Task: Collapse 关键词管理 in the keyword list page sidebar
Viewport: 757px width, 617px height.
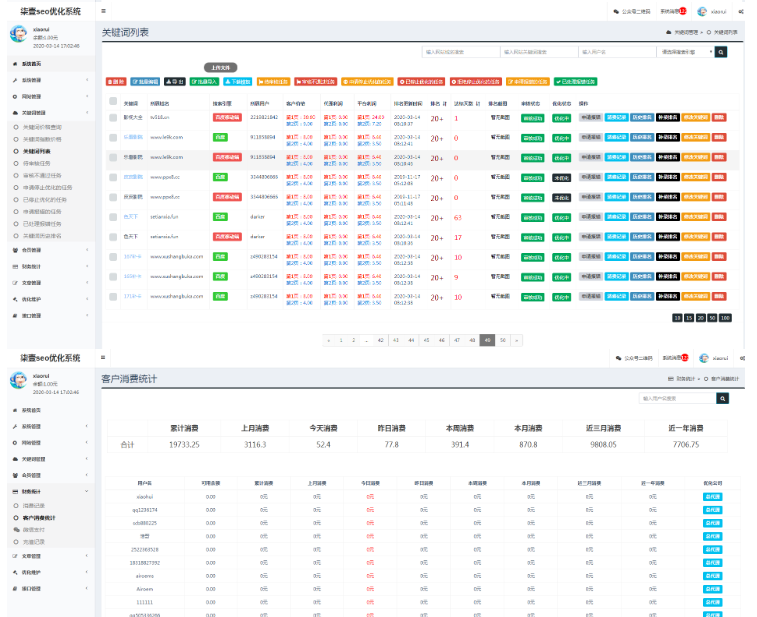Action: click(45, 114)
